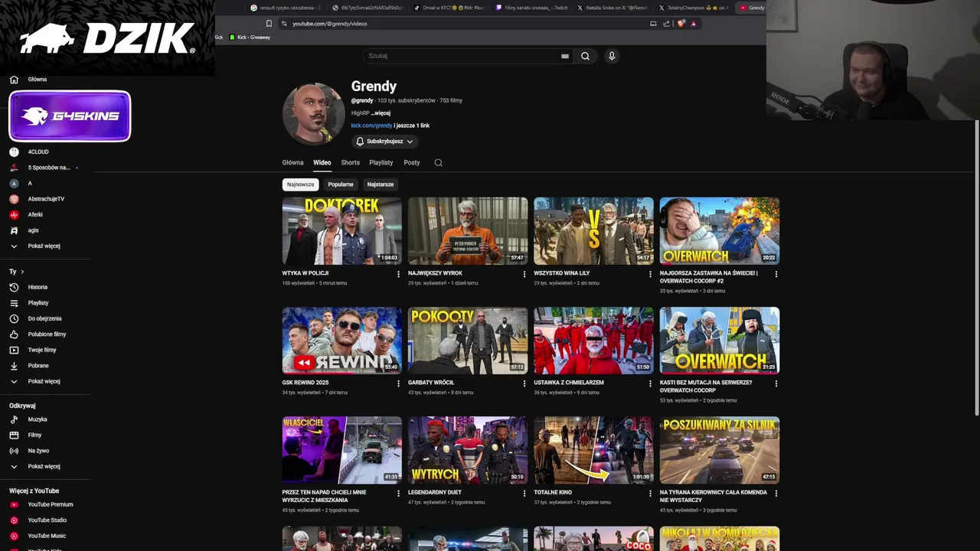Sort videos by Popularne

341,184
